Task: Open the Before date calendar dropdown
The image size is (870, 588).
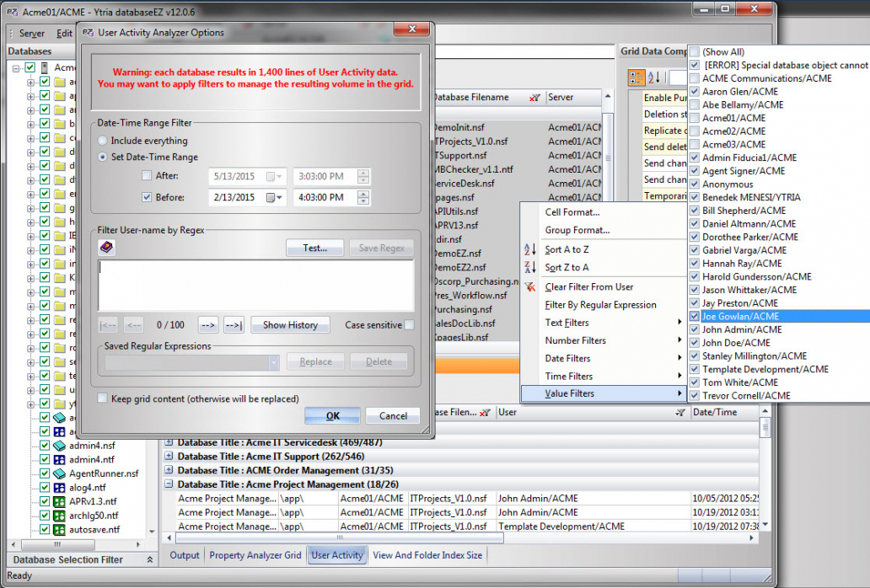Action: 275,197
